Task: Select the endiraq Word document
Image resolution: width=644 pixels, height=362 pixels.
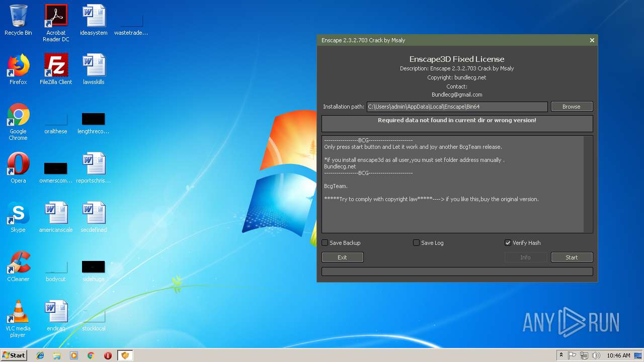Action: (x=56, y=316)
